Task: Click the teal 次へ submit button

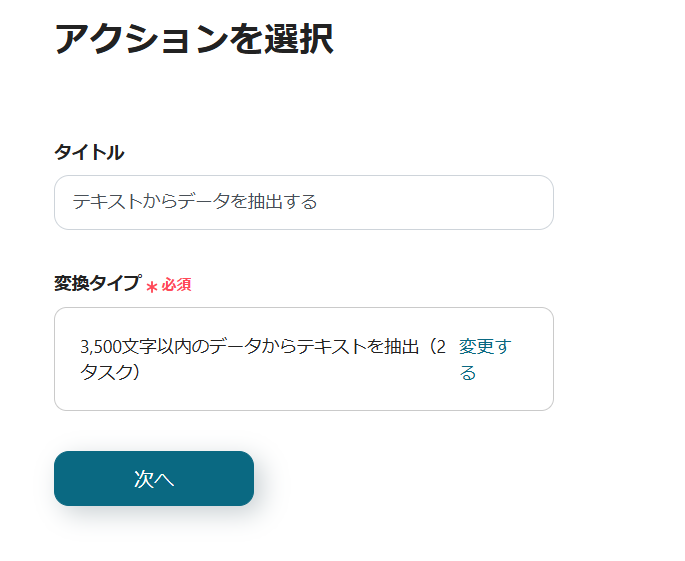Action: point(154,479)
